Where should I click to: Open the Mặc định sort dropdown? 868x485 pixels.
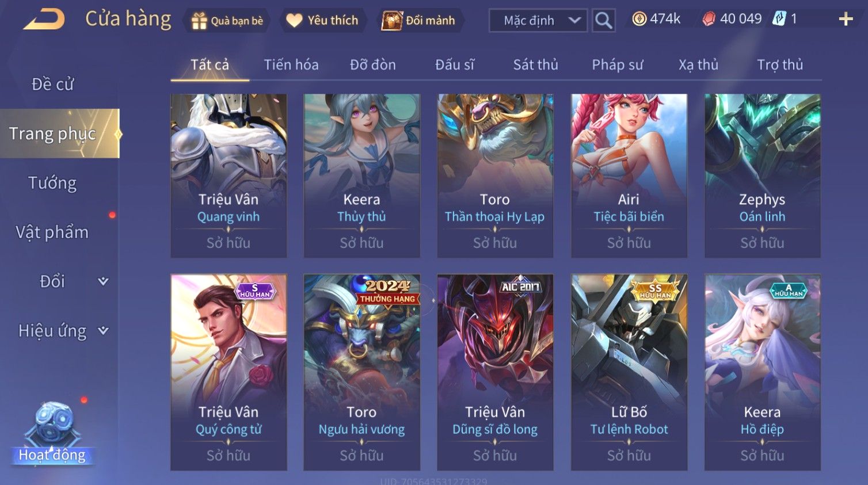coord(538,21)
